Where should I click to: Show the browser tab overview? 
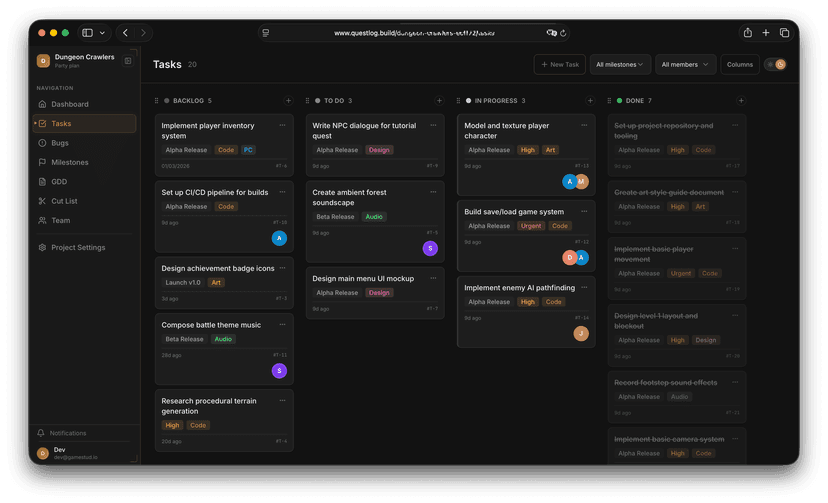[785, 33]
